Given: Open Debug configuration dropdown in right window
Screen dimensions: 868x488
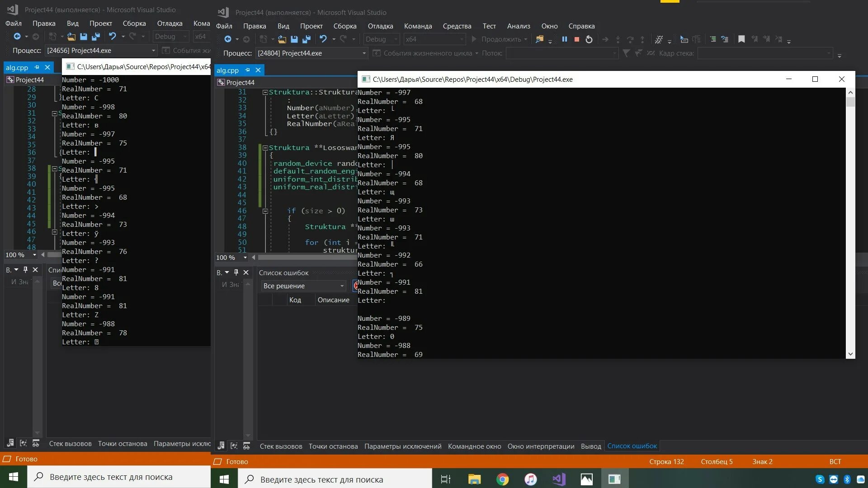Looking at the screenshot, I should [x=382, y=39].
